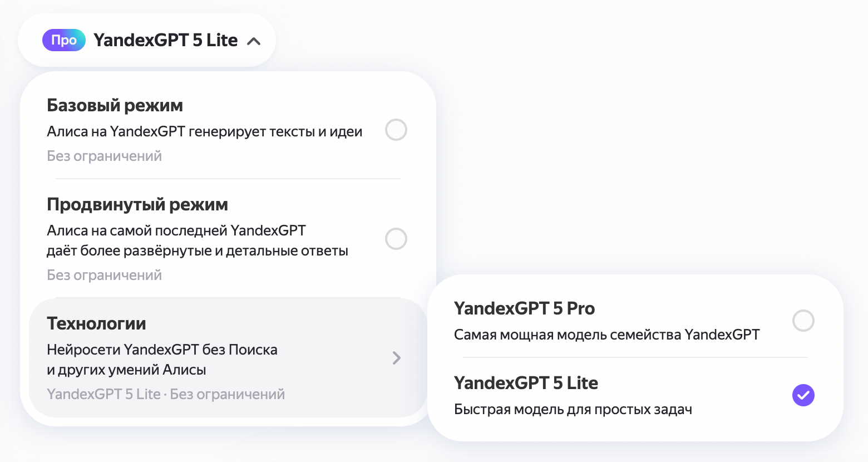Click "Без ограничений" under Базовый режим
868x462 pixels.
pos(104,156)
